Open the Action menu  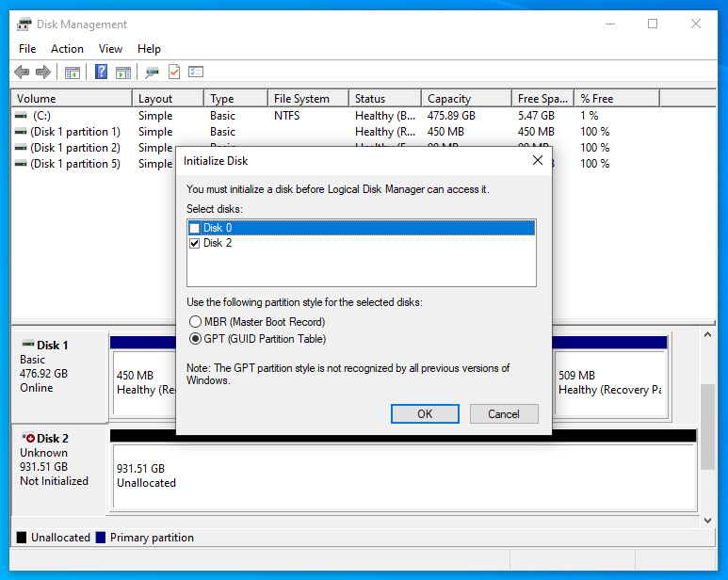[x=67, y=49]
